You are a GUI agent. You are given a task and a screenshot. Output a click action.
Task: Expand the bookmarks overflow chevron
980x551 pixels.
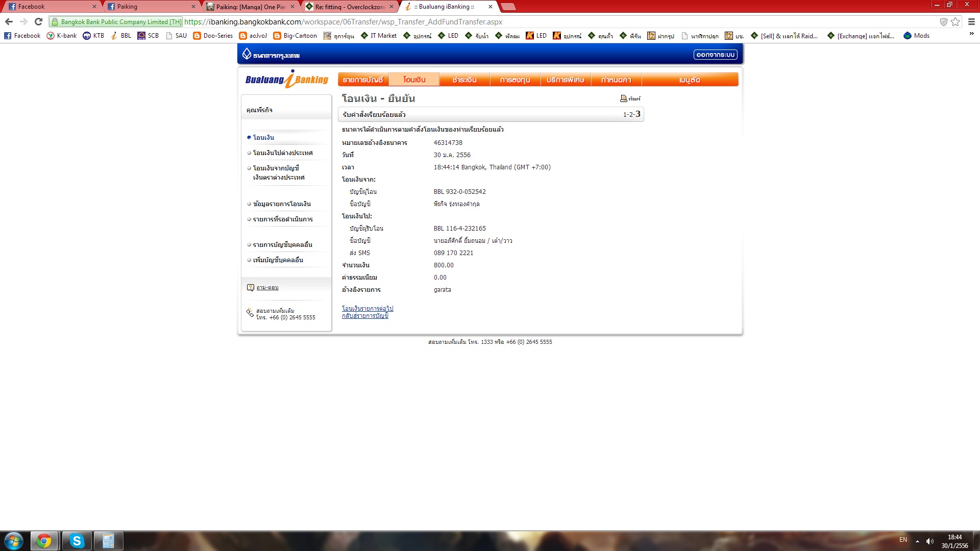[971, 34]
